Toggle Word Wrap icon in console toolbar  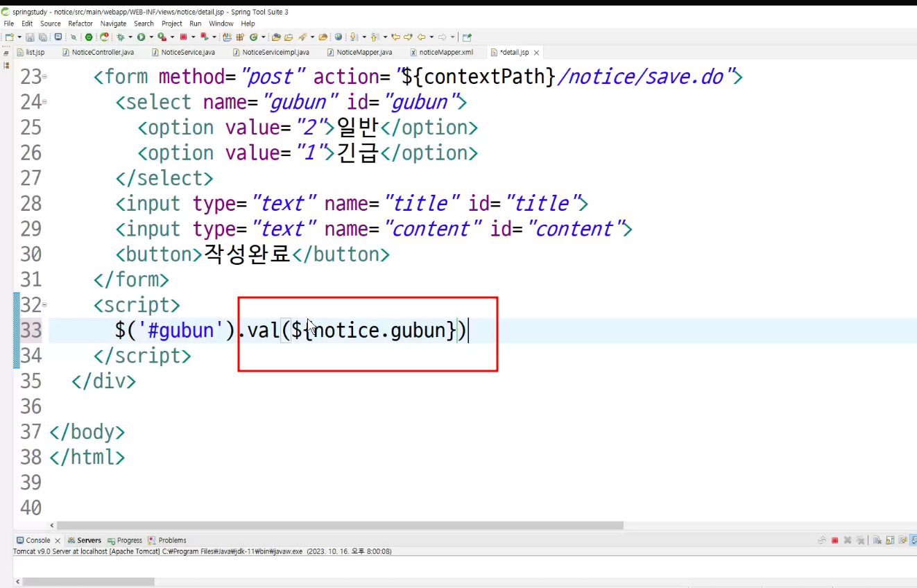click(902, 540)
